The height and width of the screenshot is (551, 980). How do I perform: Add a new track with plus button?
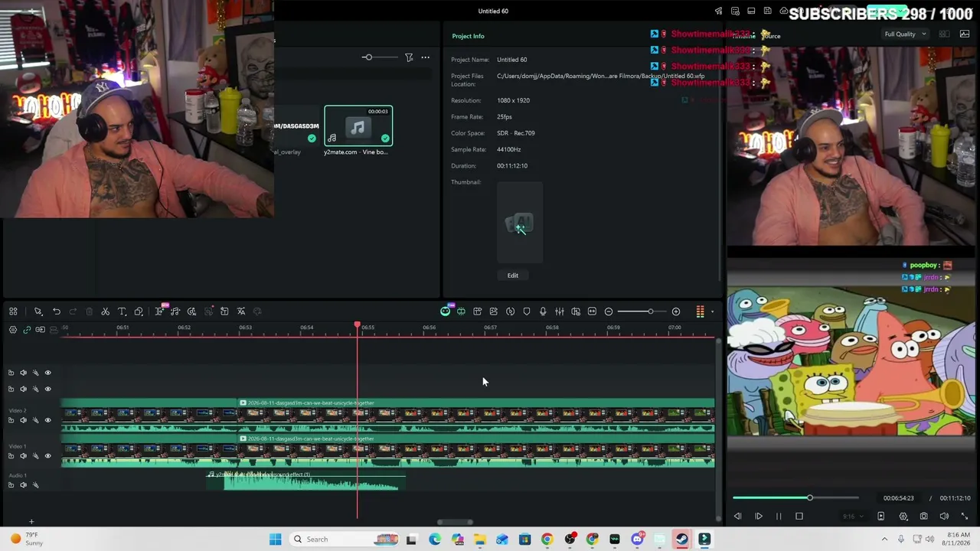[31, 522]
